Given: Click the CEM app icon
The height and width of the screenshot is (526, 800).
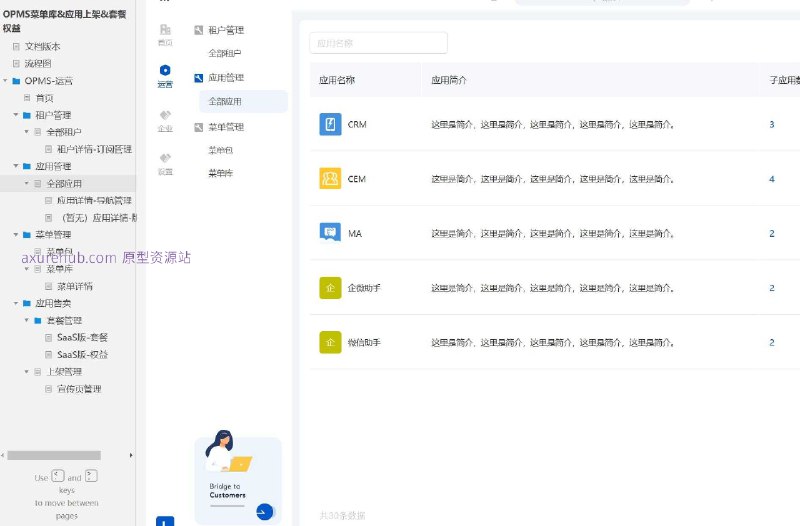Looking at the screenshot, I should pyautogui.click(x=330, y=179).
